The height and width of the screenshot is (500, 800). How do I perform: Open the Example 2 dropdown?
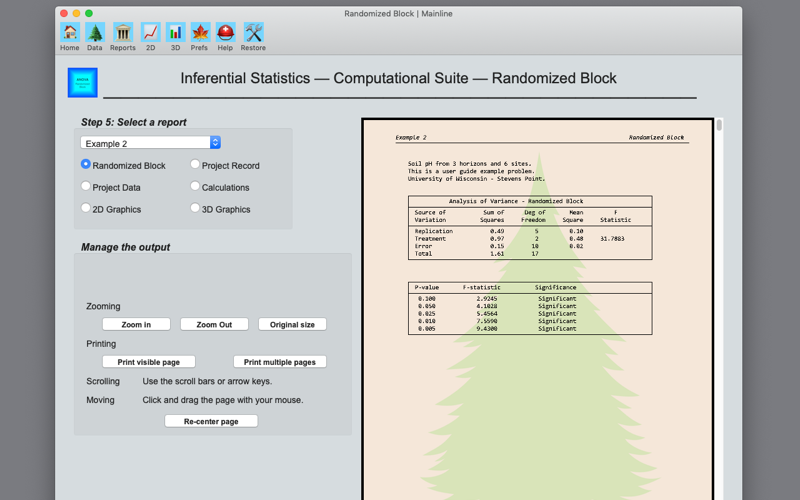pos(151,143)
